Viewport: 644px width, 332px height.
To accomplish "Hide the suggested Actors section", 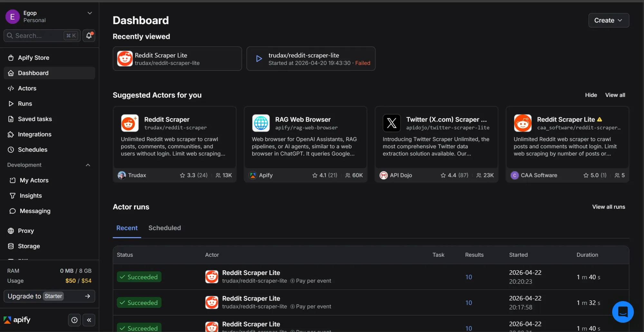I will click(591, 95).
